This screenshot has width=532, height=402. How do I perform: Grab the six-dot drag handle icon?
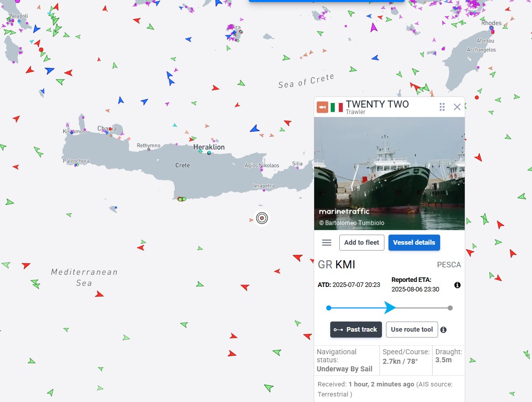442,107
